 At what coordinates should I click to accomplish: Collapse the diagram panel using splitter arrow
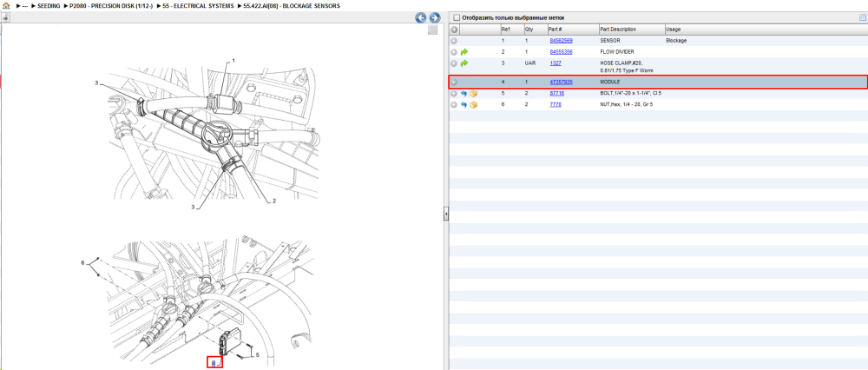click(445, 215)
